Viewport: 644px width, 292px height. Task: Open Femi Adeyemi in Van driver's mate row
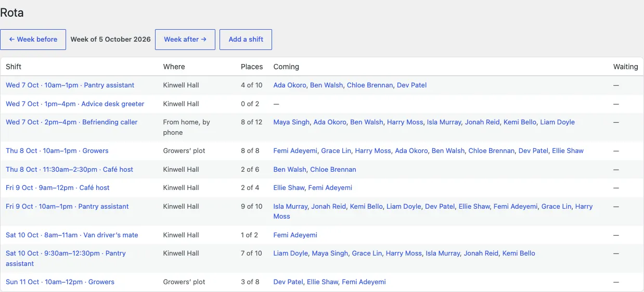tap(295, 235)
